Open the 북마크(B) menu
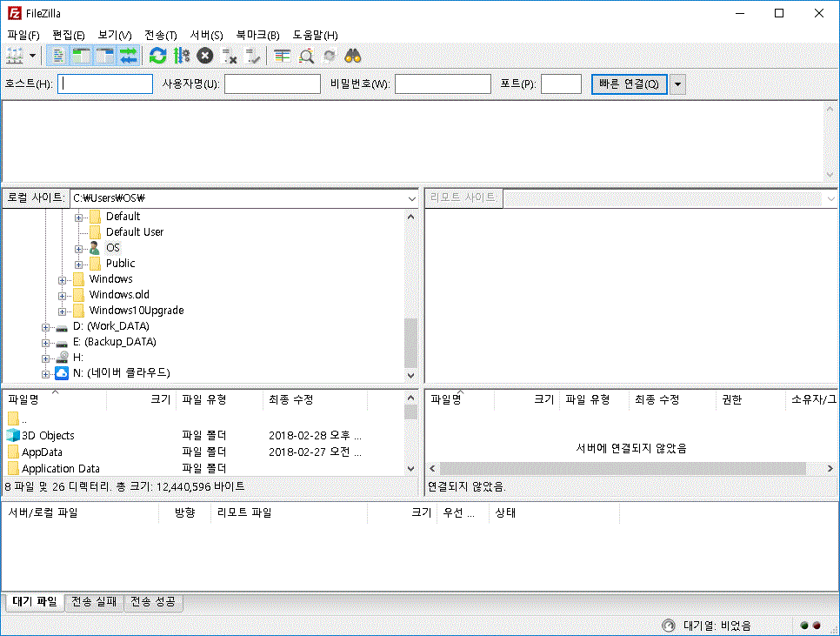Screen dimensions: 840x636 tap(257, 36)
